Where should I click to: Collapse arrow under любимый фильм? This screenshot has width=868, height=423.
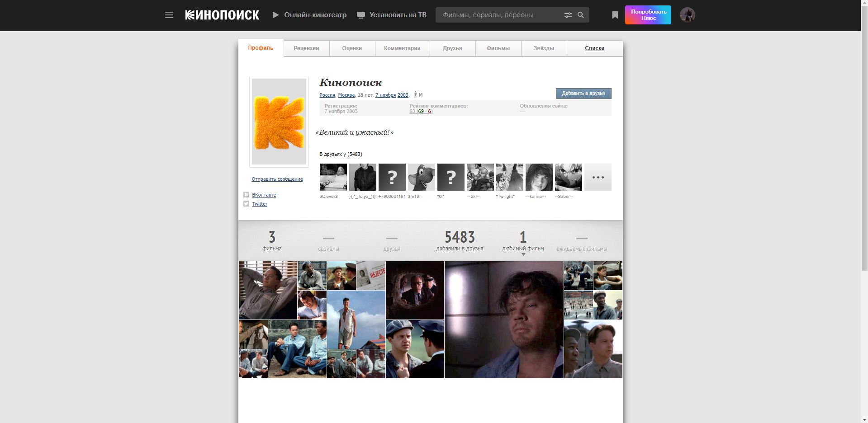coord(523,255)
